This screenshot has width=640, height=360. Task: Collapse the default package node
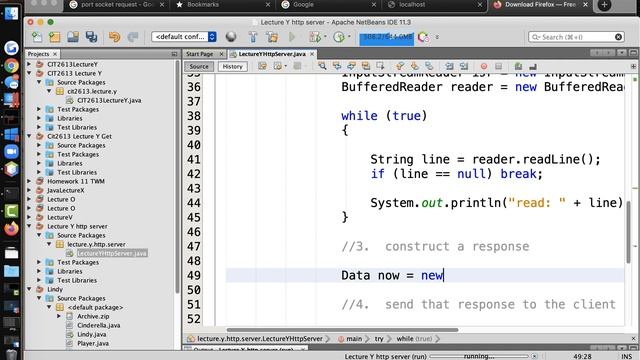(x=49, y=307)
